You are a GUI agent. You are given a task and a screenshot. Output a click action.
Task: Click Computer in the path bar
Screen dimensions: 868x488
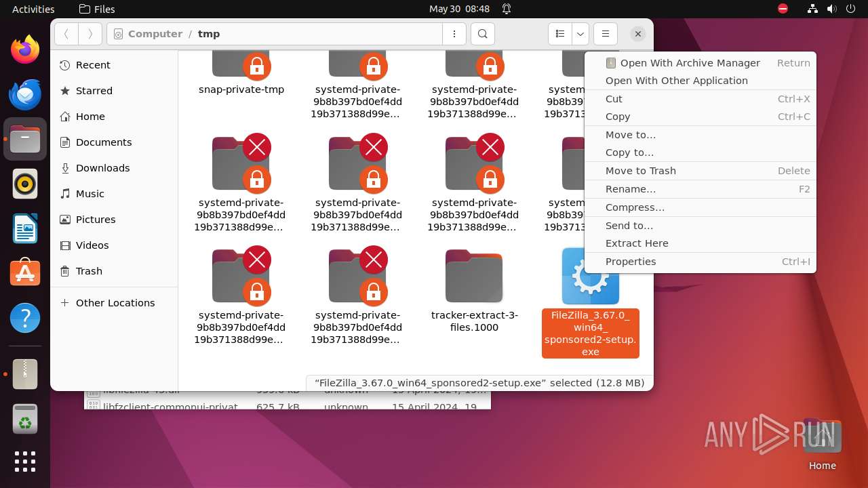155,34
